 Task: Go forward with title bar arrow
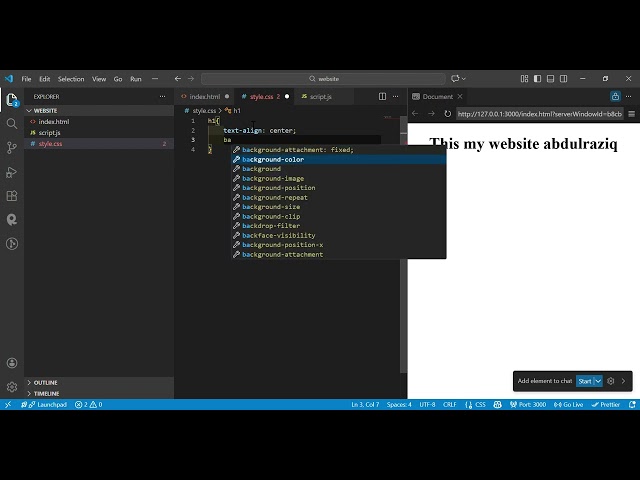[x=191, y=78]
